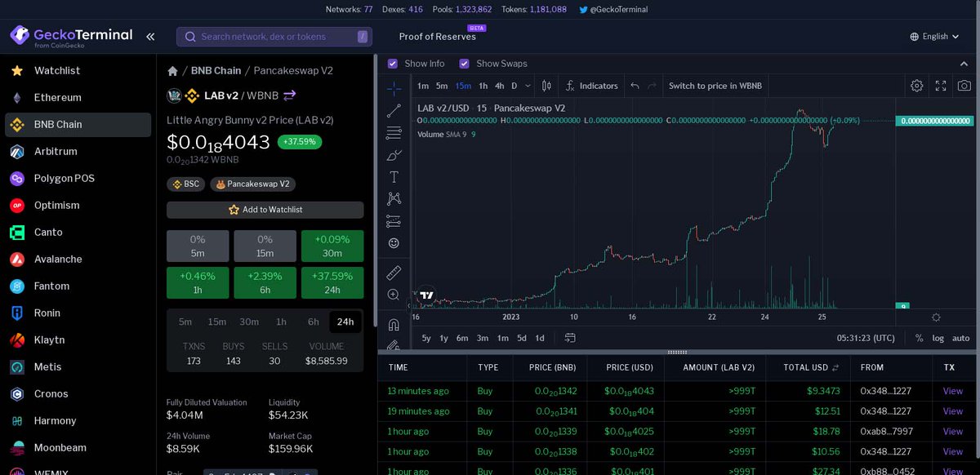
Task: Open the Watchlist star in sidebar
Action: point(16,71)
